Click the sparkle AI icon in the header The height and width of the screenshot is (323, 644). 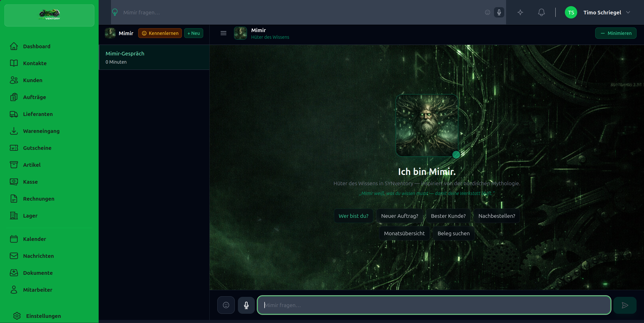[520, 12]
